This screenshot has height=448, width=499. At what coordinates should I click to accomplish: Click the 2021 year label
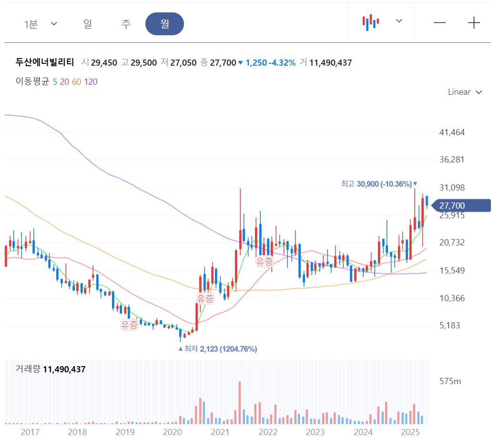coord(220,432)
